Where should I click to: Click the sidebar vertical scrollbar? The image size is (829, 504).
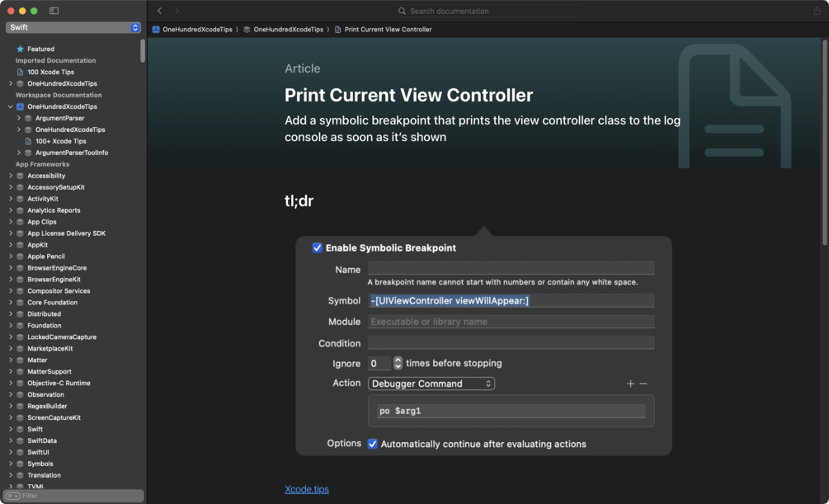(x=143, y=51)
